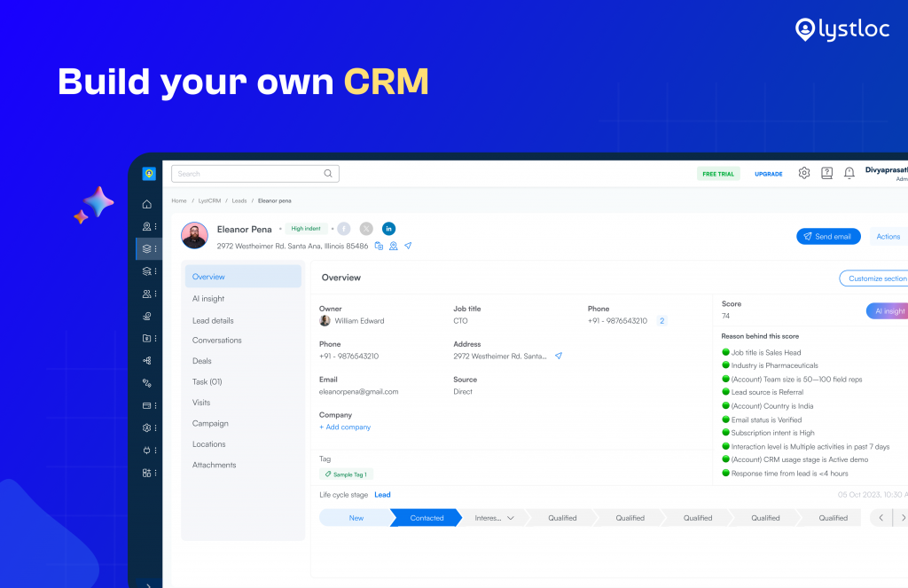
Task: Click the Add company link
Action: coord(345,427)
